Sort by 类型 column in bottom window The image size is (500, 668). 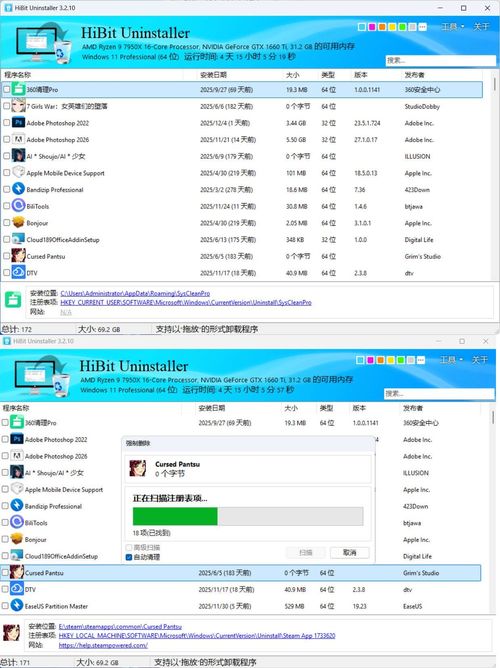[x=326, y=408]
